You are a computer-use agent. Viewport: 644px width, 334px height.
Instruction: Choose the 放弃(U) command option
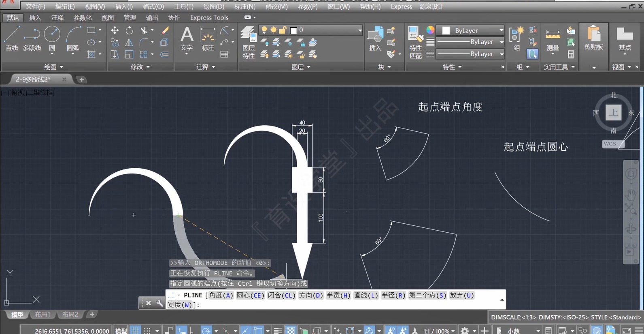pyautogui.click(x=462, y=295)
